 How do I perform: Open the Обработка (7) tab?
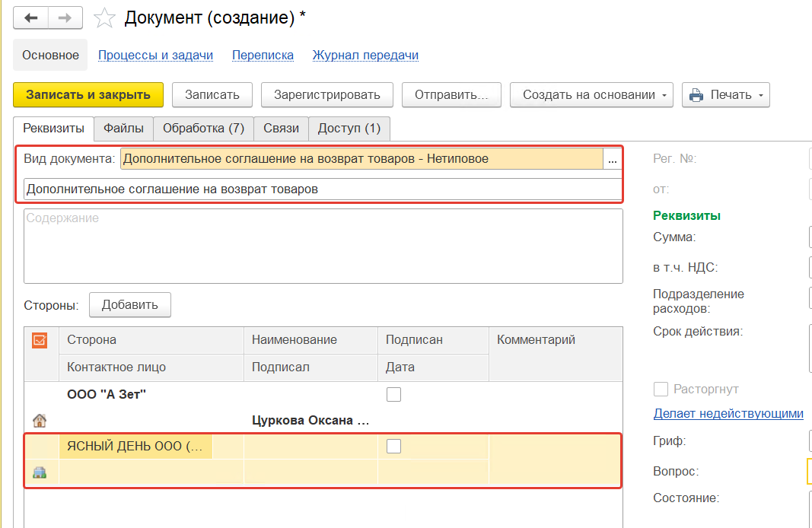pos(203,129)
